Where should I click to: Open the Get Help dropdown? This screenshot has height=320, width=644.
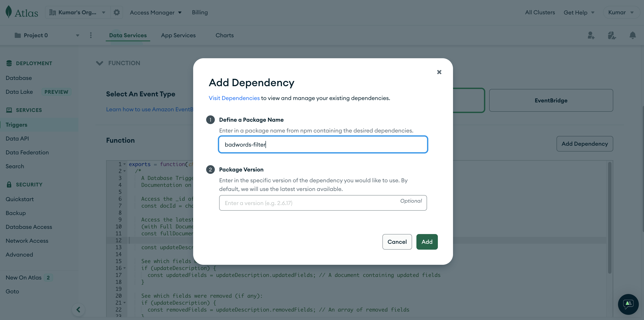579,13
